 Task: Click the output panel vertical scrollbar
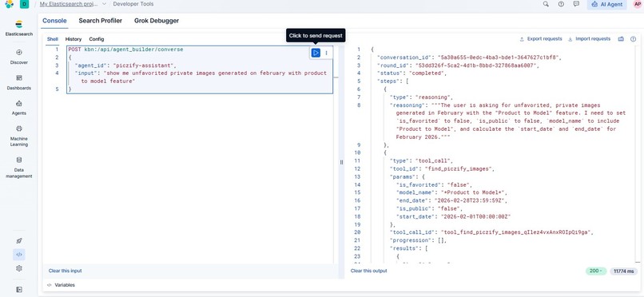(x=638, y=154)
